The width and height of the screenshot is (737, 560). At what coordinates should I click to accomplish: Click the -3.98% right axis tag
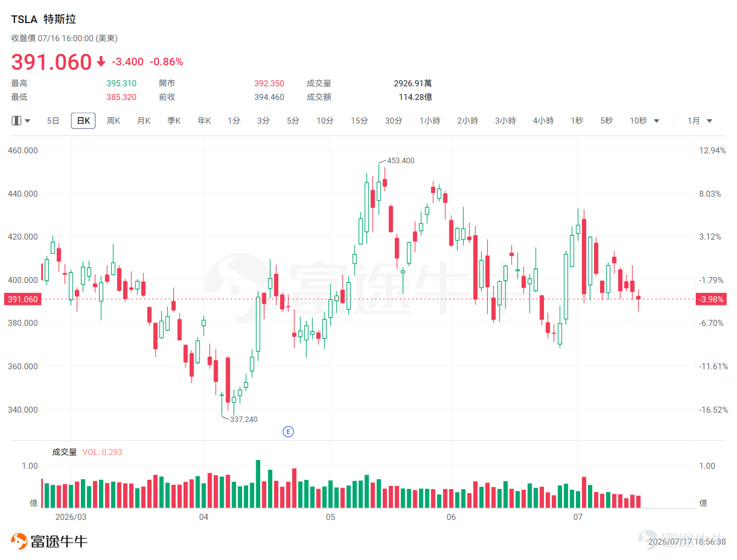point(711,300)
